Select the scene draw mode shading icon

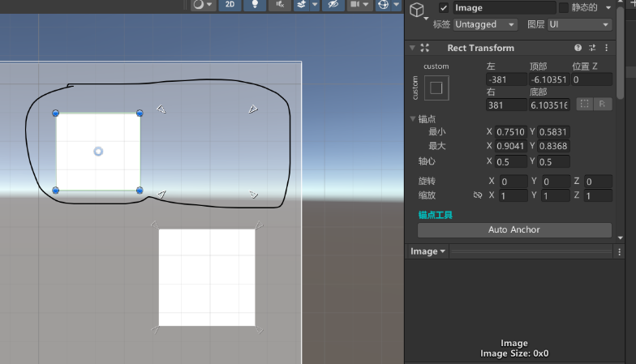(198, 5)
